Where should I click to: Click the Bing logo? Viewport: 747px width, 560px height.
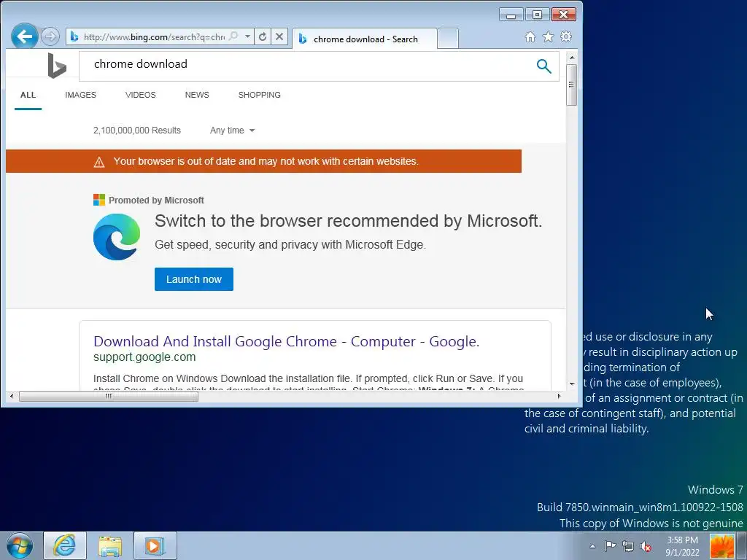pyautogui.click(x=57, y=65)
